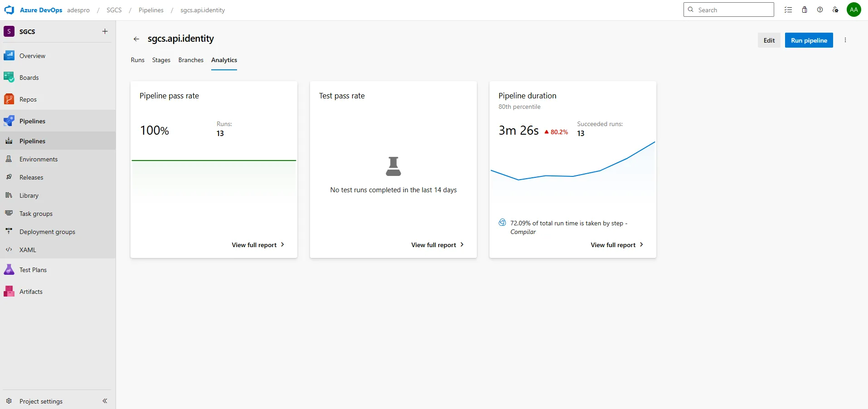Collapse the sidebar with double chevron

pyautogui.click(x=105, y=401)
